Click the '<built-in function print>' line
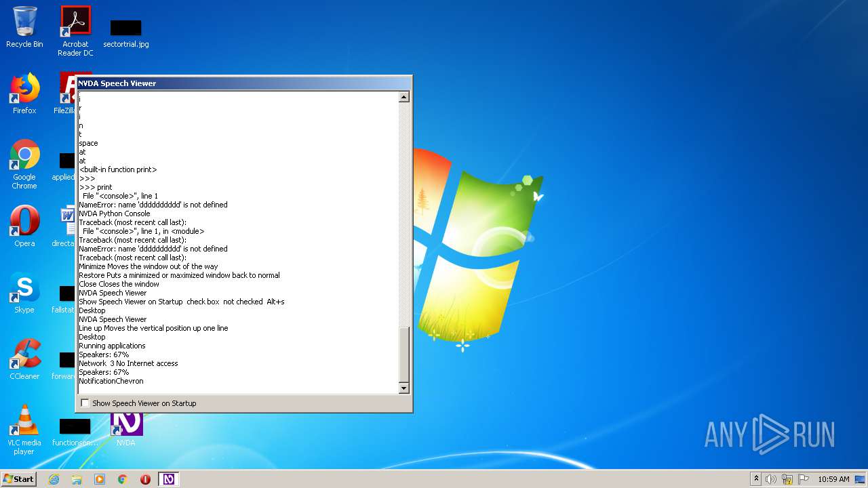The height and width of the screenshot is (488, 868). pos(118,169)
